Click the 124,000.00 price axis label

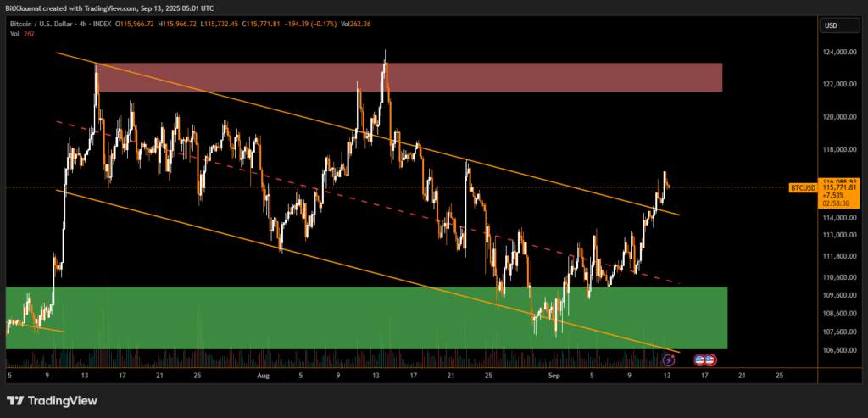pos(837,53)
